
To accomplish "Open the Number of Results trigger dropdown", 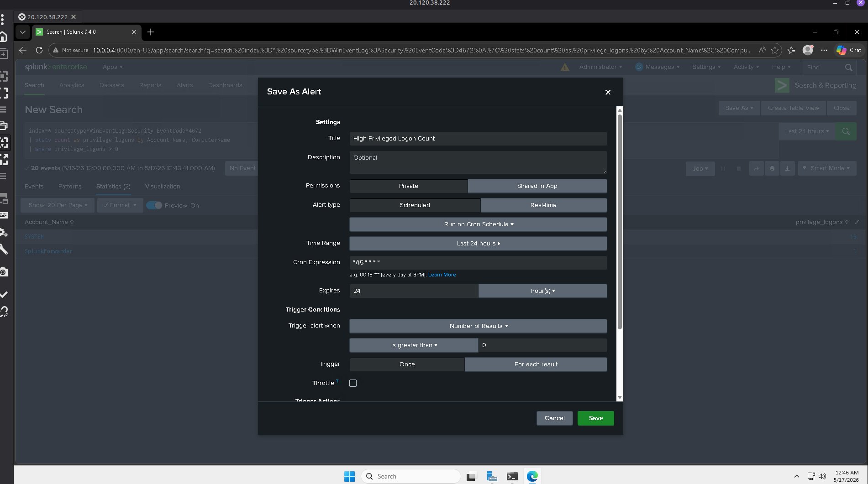I will point(478,326).
